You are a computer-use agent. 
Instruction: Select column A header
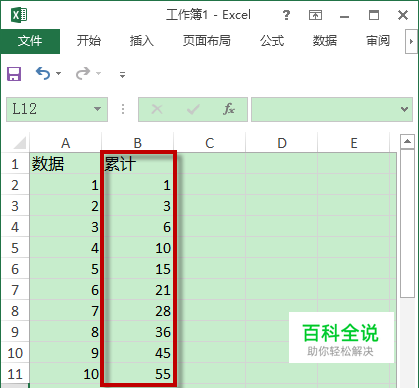[x=65, y=143]
